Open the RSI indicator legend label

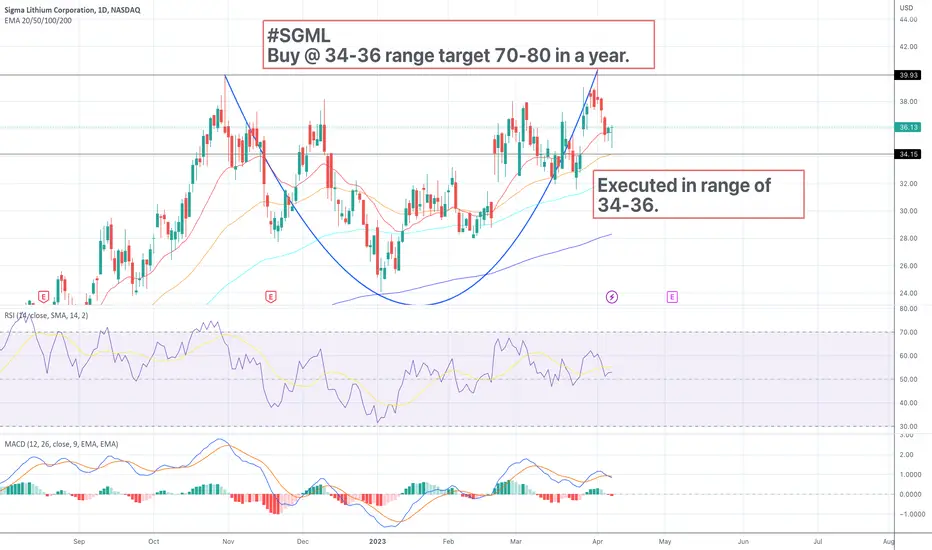coord(46,315)
